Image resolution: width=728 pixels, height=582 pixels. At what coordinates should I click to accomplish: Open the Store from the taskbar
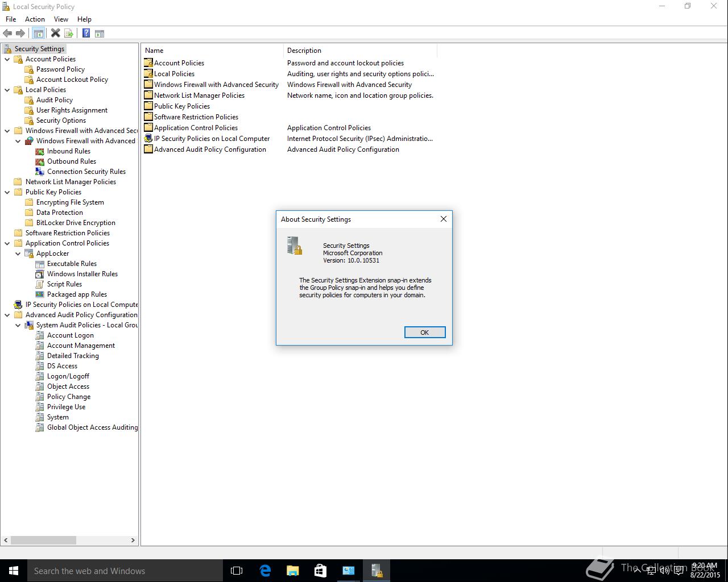[320, 571]
